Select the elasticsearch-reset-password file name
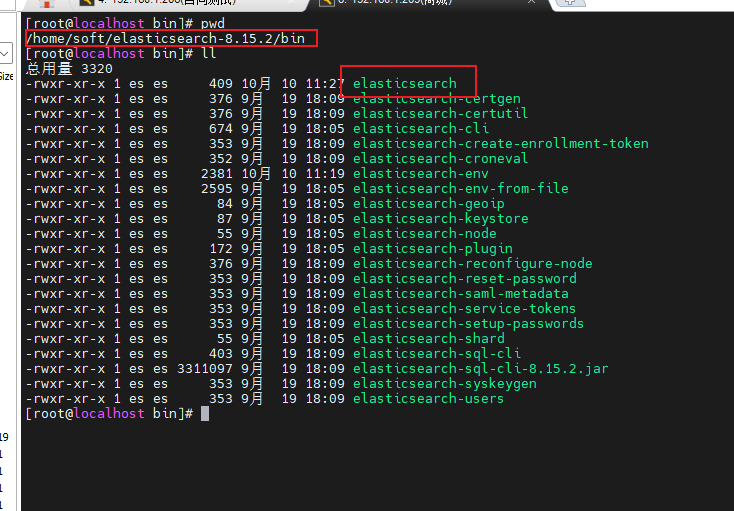This screenshot has width=734, height=511. [x=465, y=278]
